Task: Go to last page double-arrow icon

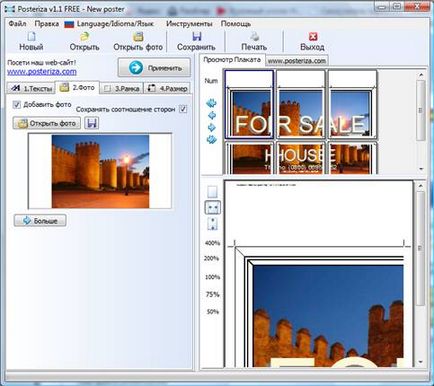Action: point(211,139)
